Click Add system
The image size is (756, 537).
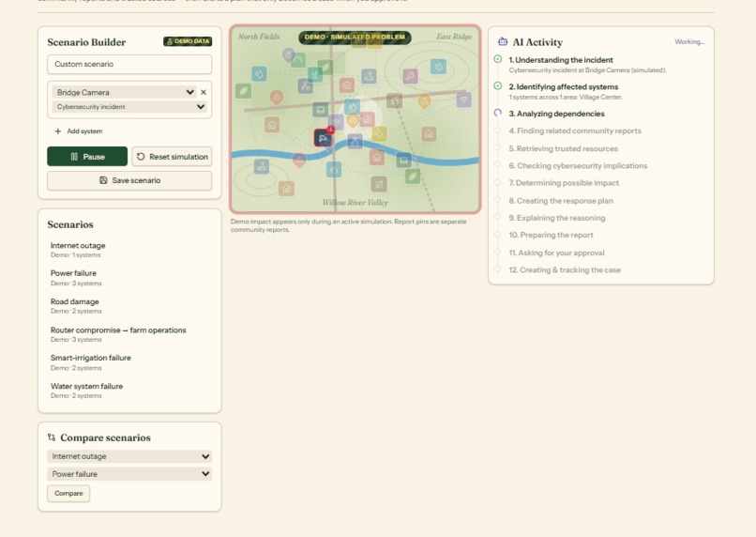tap(79, 131)
